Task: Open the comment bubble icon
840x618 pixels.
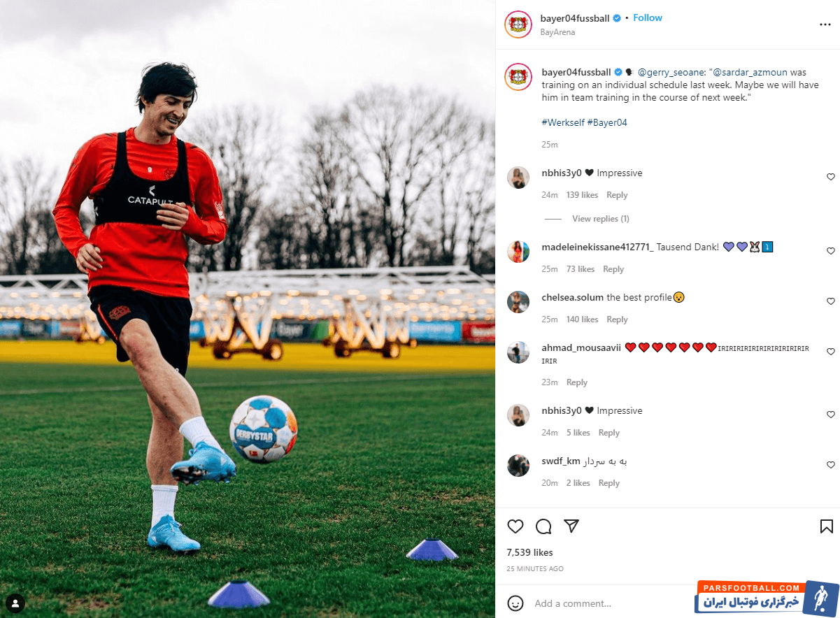Action: coord(543,526)
